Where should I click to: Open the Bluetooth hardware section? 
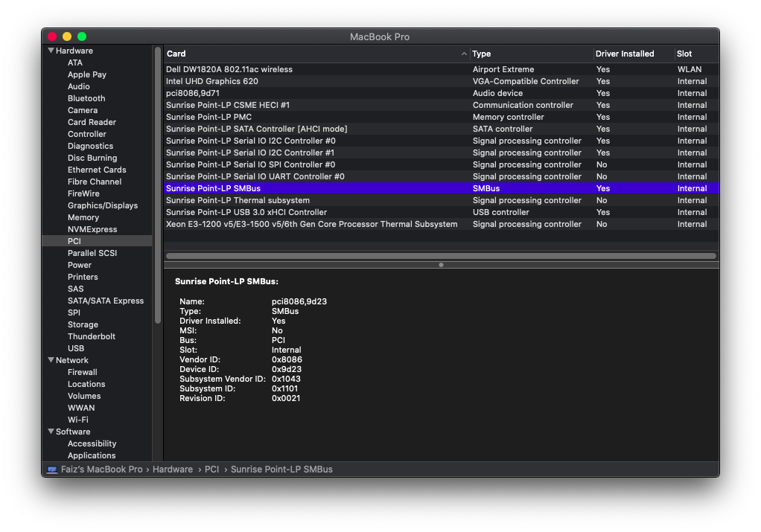[x=86, y=98]
